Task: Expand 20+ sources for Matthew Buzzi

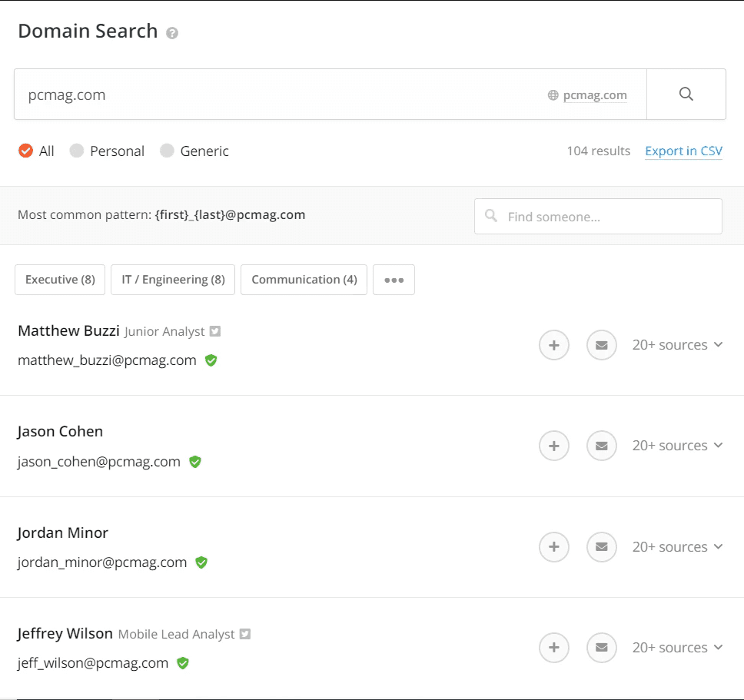Action: point(677,345)
